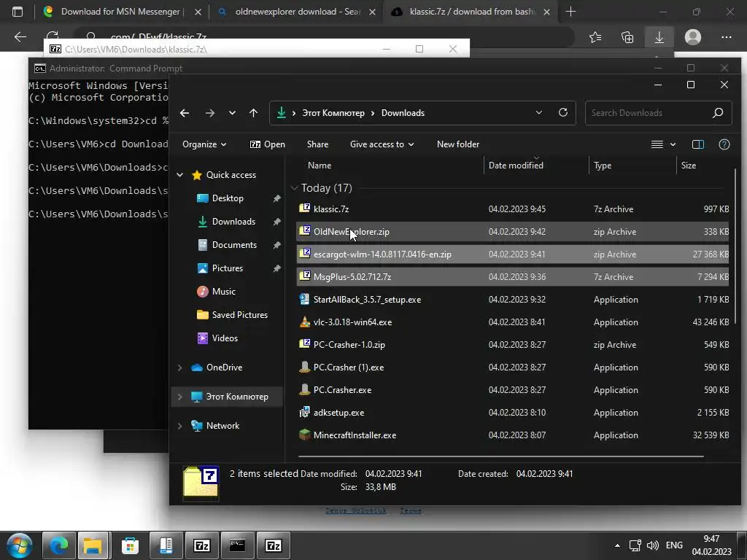
Task: Click the Share command
Action: [318, 144]
